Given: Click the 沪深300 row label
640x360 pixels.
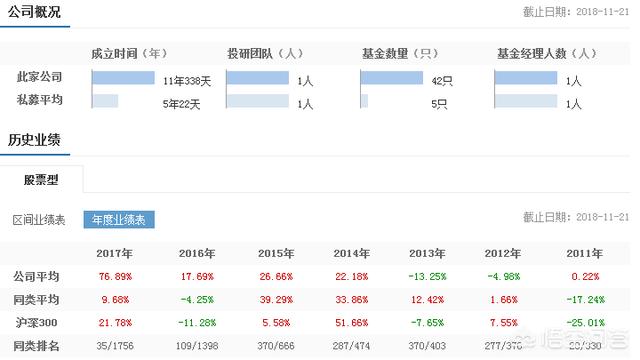Looking at the screenshot, I should (x=36, y=323).
